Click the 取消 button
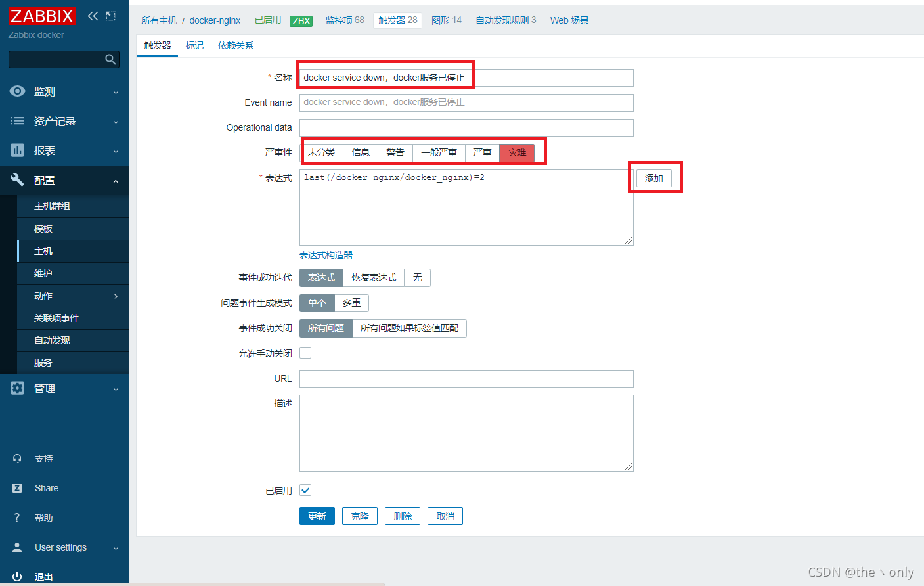 point(445,516)
